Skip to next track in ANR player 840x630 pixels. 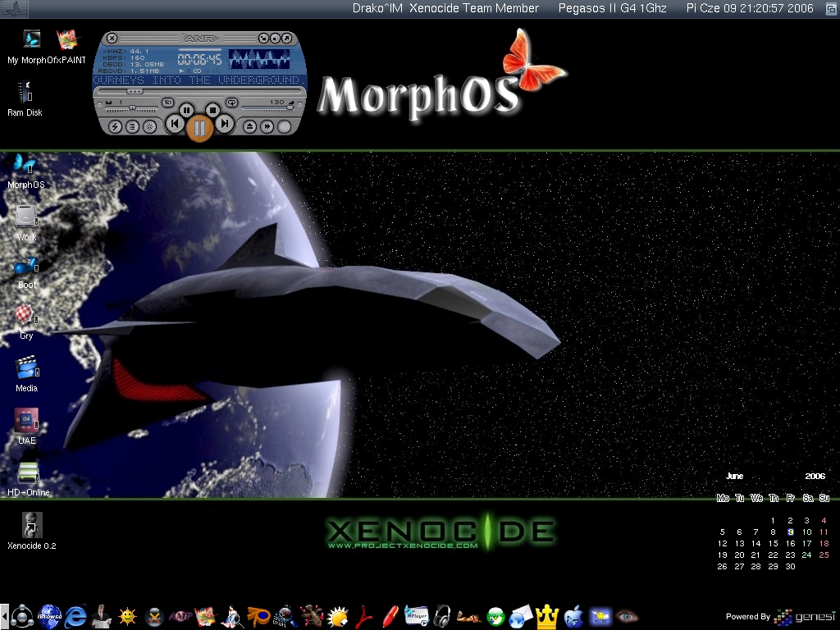coord(225,124)
